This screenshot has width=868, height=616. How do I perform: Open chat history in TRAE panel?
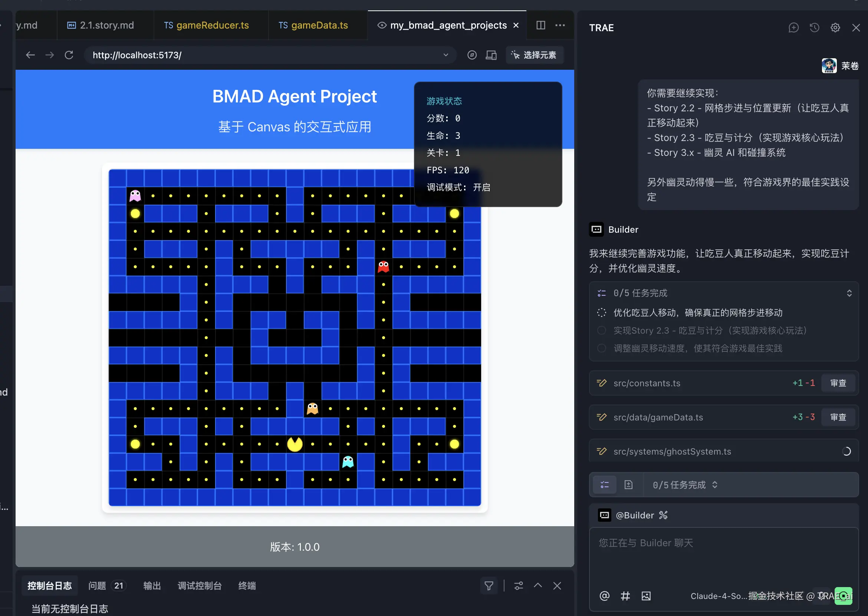[814, 28]
